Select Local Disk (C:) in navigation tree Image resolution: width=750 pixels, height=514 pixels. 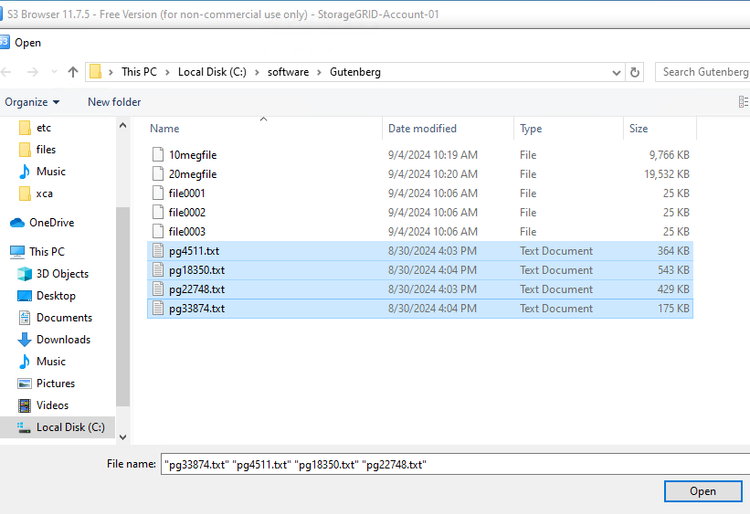pyautogui.click(x=70, y=428)
